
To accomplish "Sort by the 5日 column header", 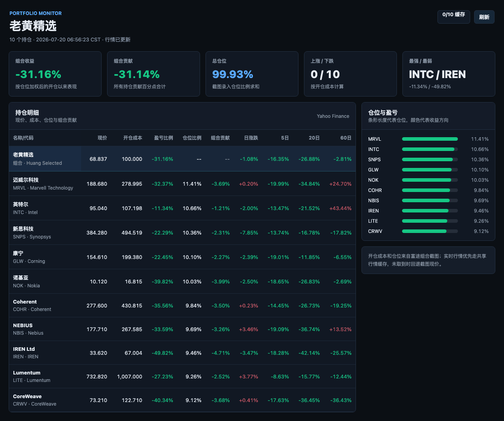I will [x=285, y=138].
